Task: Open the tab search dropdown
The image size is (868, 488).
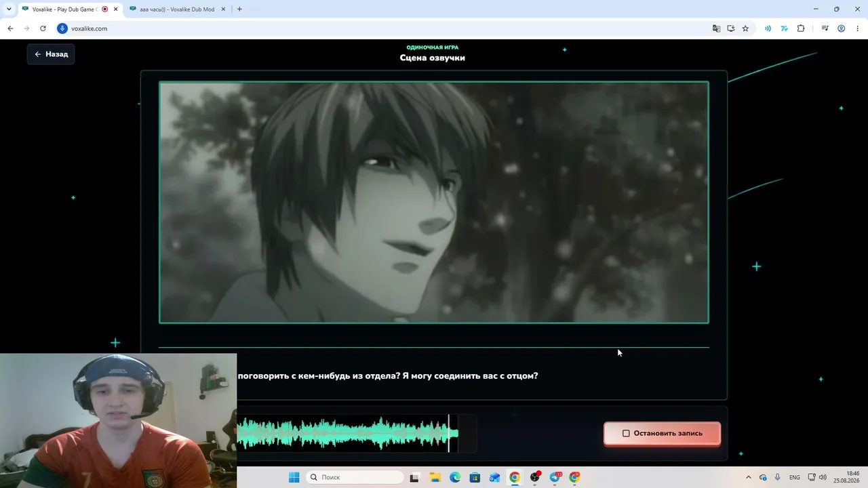Action: coord(9,9)
